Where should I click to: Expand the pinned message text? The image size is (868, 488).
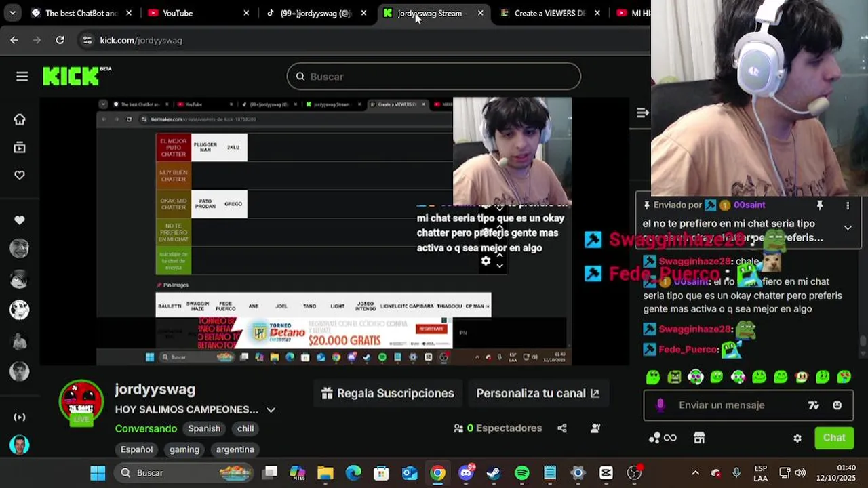pos(848,228)
